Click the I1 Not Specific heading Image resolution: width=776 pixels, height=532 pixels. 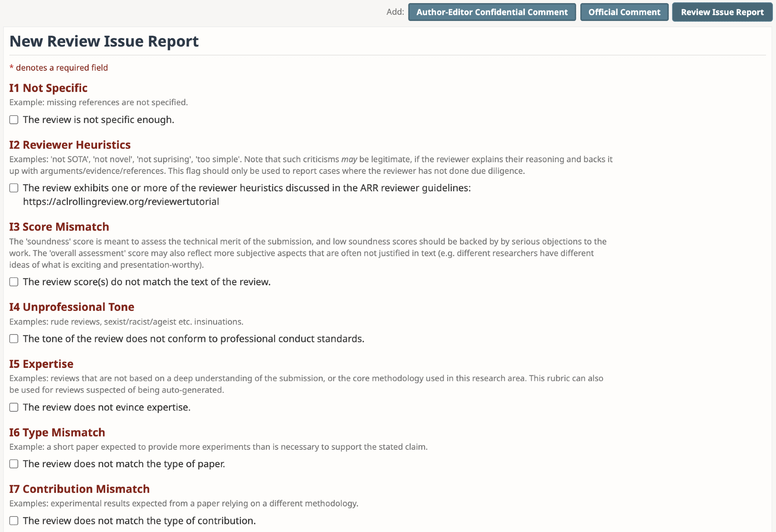[x=49, y=88]
